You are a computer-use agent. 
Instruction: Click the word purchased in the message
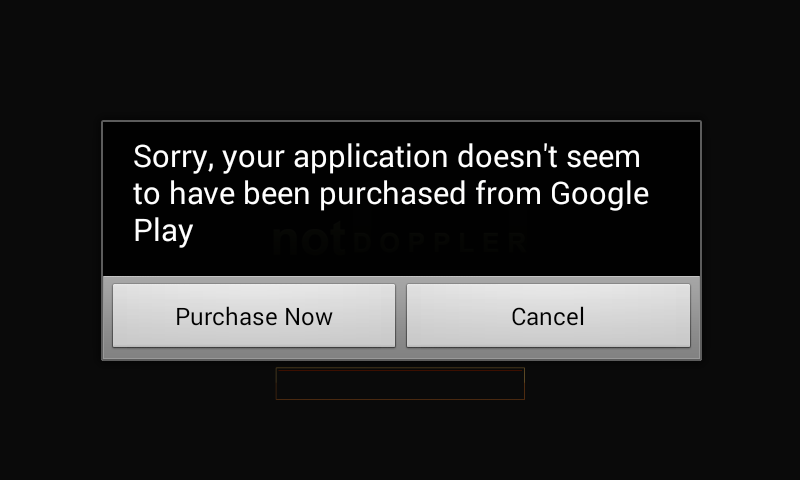[x=393, y=195]
